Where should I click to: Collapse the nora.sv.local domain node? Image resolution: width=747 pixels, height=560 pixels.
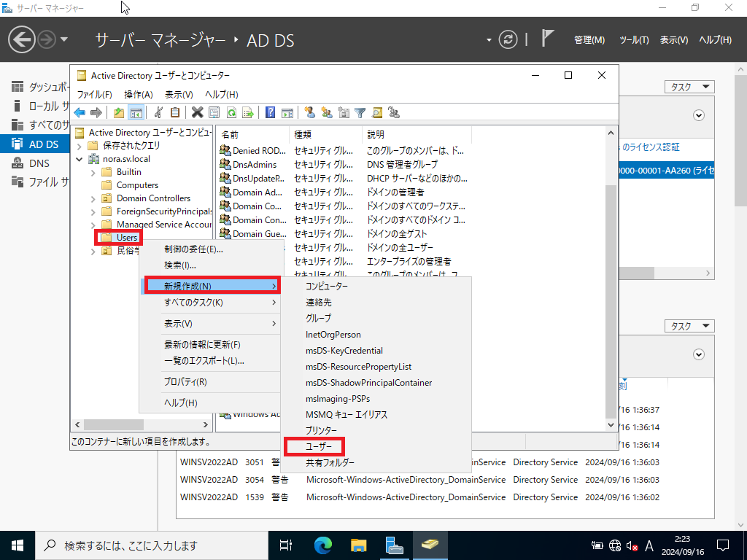80,160
